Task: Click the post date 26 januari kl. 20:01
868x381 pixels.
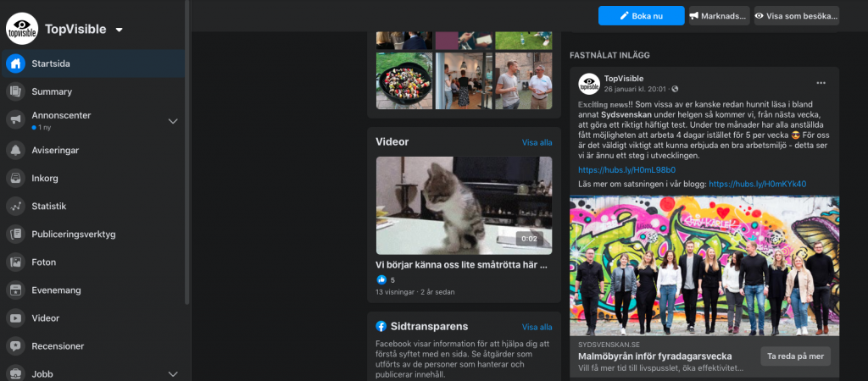Action: click(x=637, y=89)
